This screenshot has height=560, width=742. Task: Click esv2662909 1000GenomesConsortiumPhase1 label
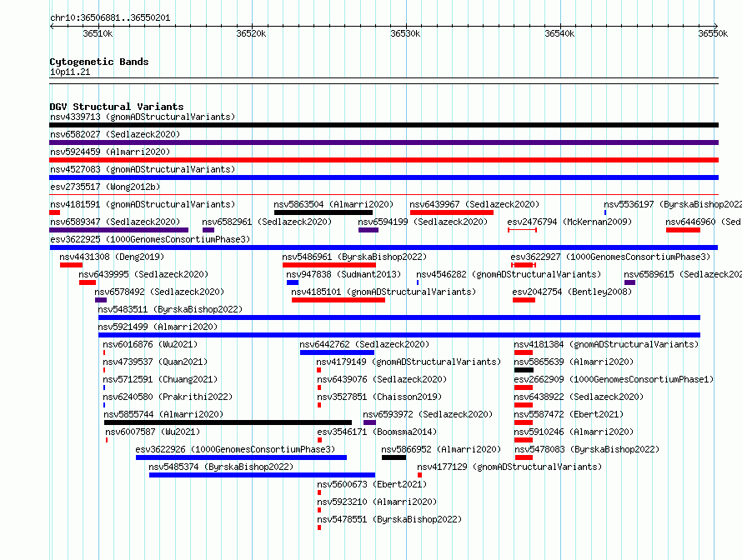[614, 379]
